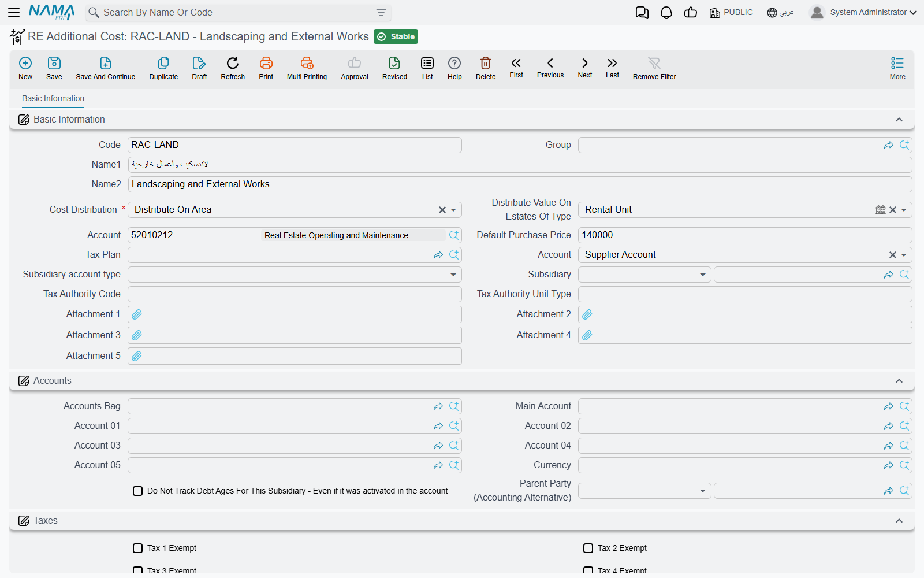Select the Basic Information tab
924x578 pixels.
pos(53,98)
